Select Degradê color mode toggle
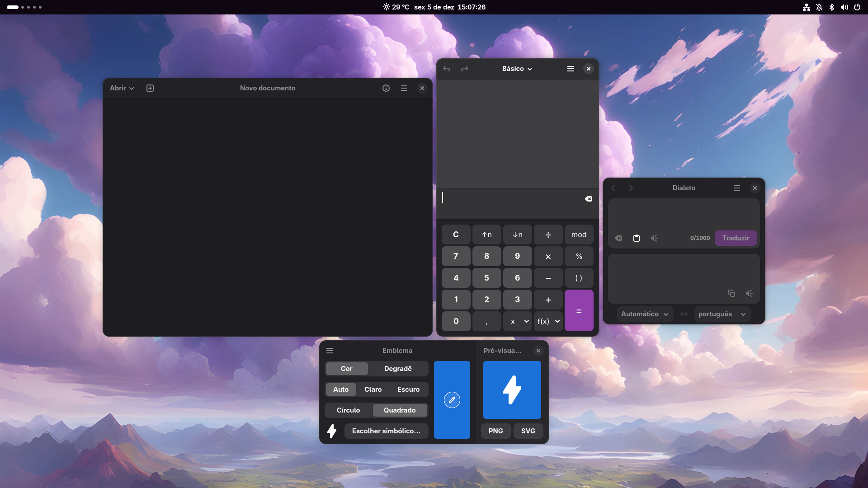 (398, 369)
